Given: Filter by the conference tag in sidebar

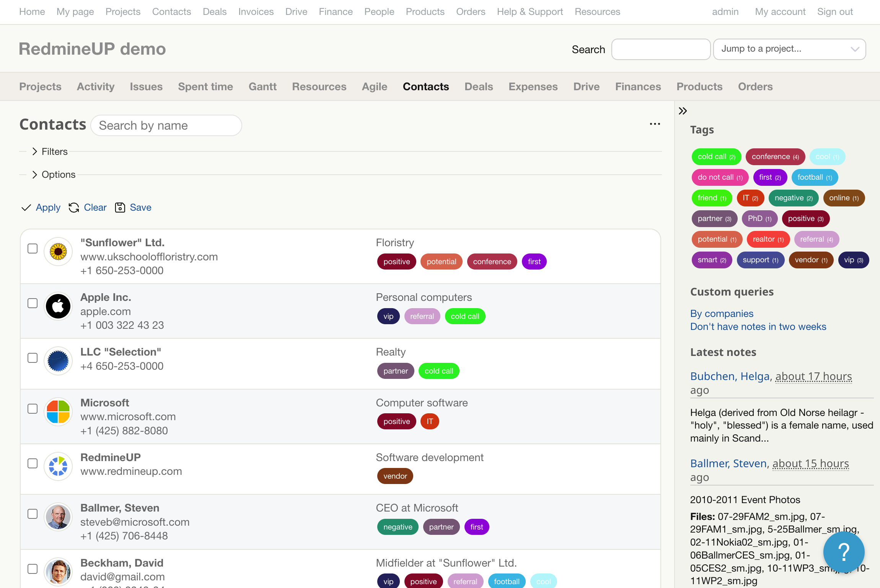Looking at the screenshot, I should [775, 157].
